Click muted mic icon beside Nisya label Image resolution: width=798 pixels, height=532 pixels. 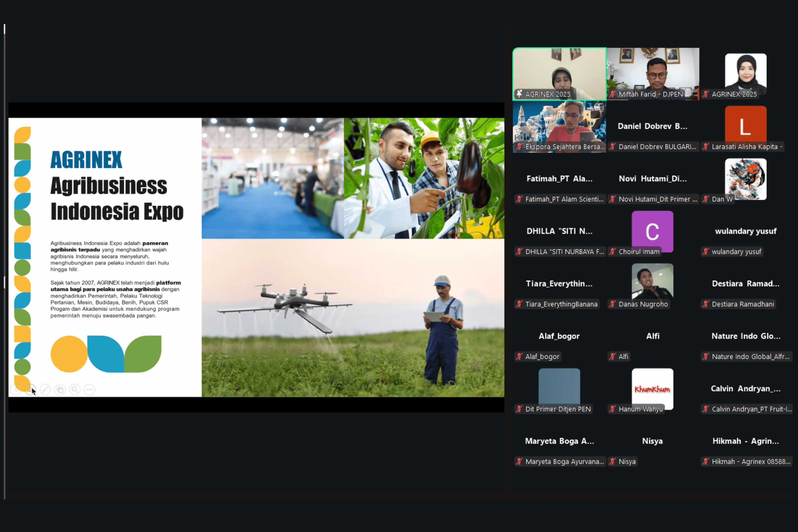(612, 461)
